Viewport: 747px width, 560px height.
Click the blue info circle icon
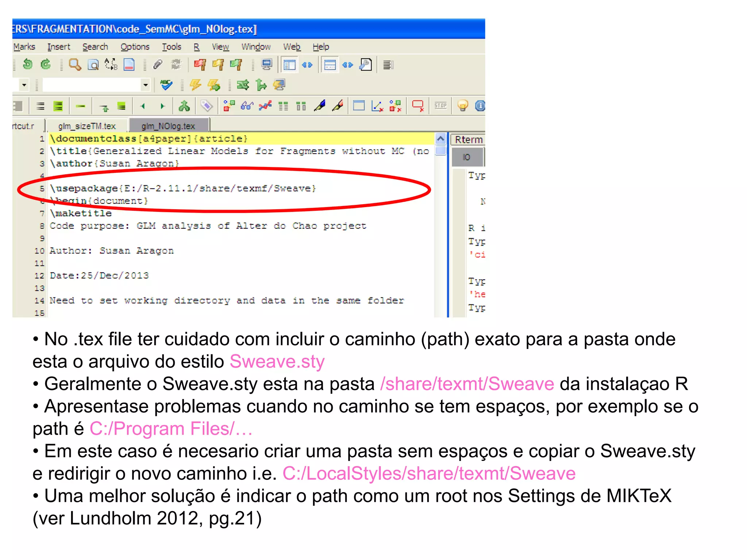coord(480,106)
